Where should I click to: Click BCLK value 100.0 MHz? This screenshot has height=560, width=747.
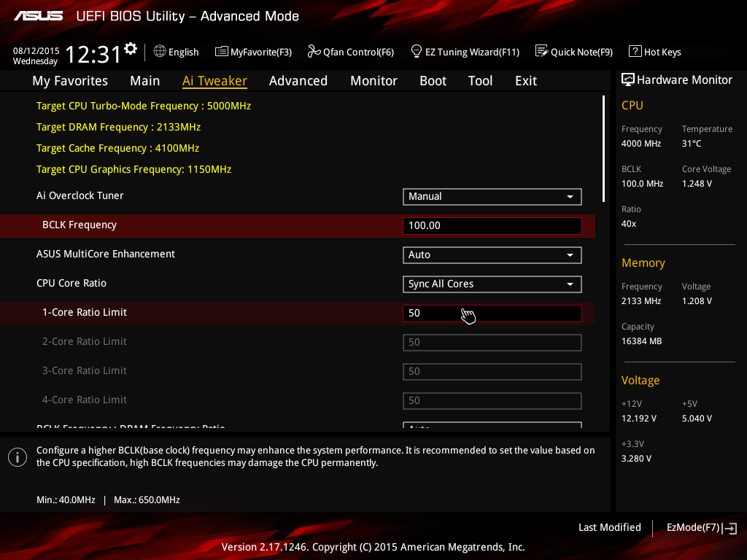click(642, 183)
